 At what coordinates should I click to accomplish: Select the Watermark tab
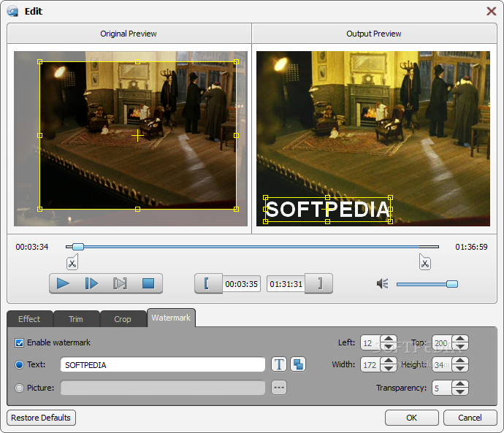pos(171,318)
